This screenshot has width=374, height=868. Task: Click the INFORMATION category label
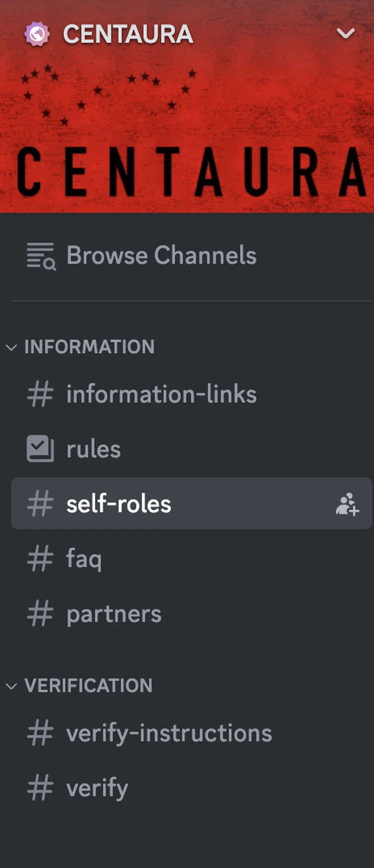[90, 347]
